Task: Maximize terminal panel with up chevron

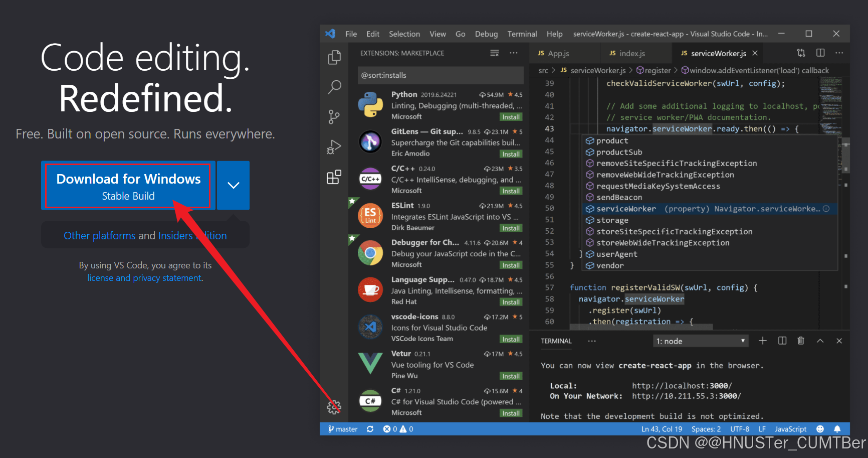Action: 820,341
